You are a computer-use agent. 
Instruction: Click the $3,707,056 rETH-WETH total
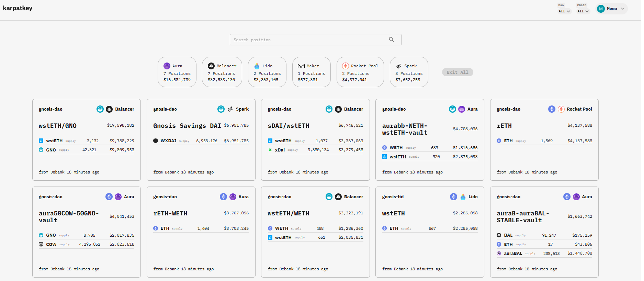click(236, 213)
